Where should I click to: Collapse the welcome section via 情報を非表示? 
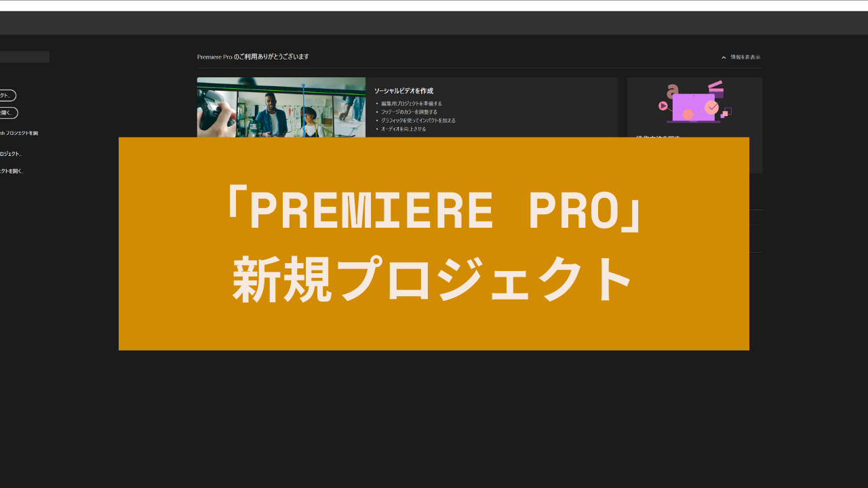(741, 58)
